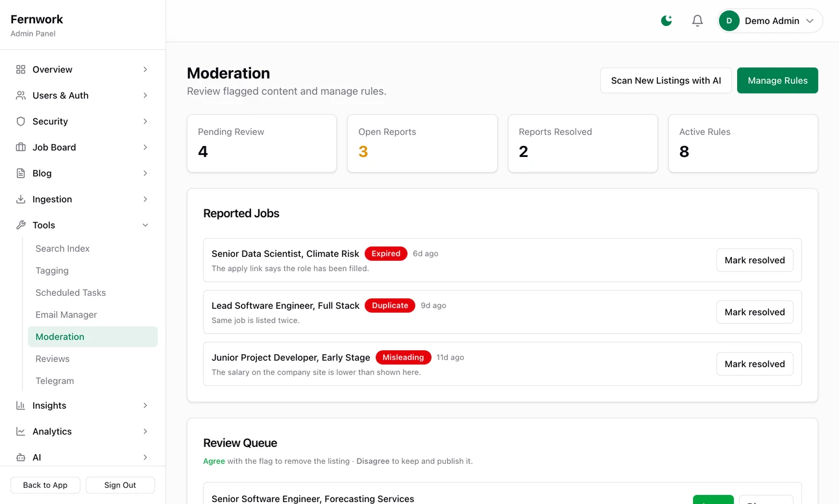839x504 pixels.
Task: Click the Blog document icon
Action: tap(21, 173)
